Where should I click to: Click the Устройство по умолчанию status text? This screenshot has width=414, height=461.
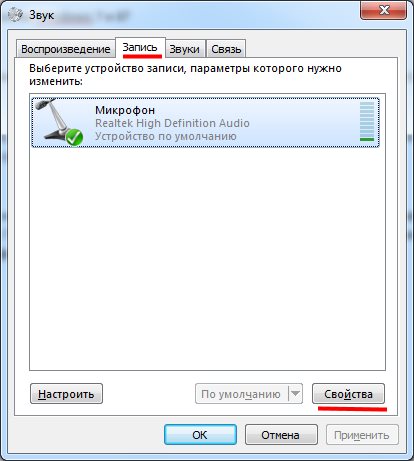tap(166, 136)
